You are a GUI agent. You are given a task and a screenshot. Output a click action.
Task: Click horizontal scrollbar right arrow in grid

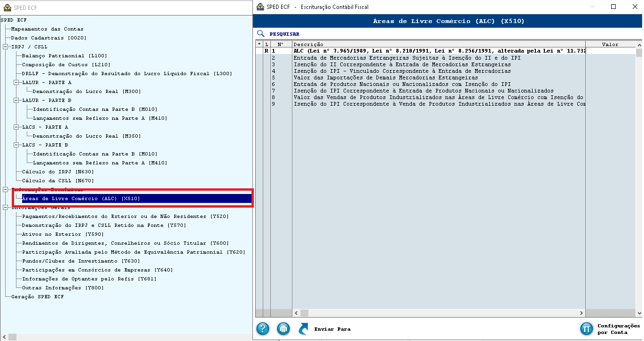tap(581, 313)
